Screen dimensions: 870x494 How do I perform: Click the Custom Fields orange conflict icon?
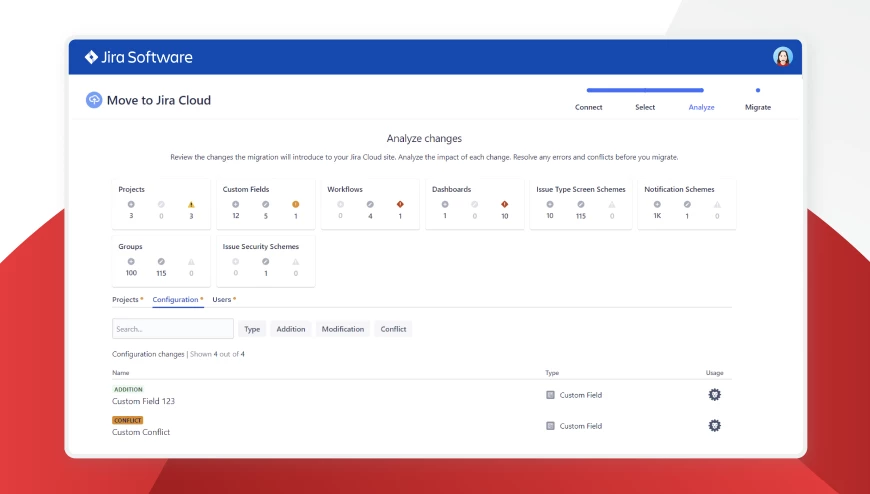click(295, 204)
